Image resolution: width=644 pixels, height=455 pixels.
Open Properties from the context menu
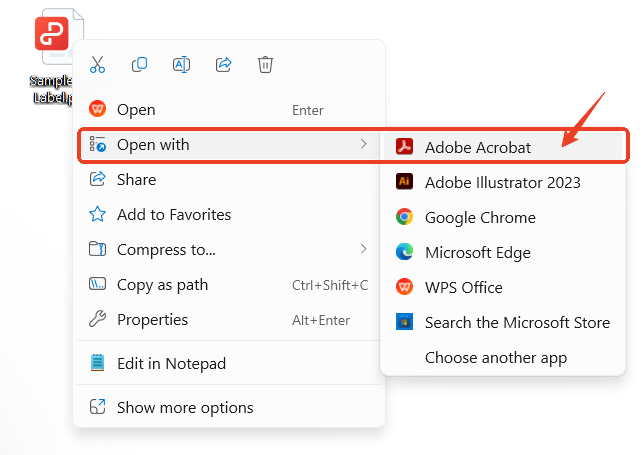(229, 319)
